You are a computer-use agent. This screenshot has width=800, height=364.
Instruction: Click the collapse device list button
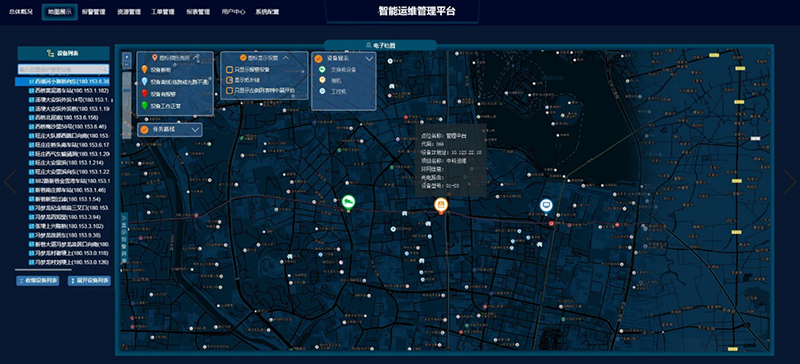click(x=38, y=281)
